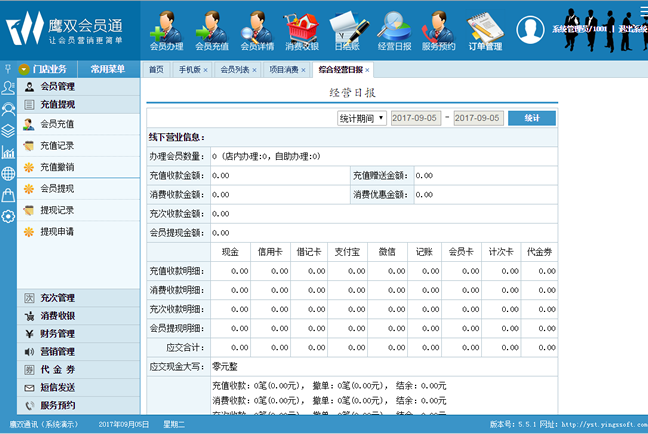Click the start date field 2017-09-05
The image size is (648, 434).
tap(415, 118)
